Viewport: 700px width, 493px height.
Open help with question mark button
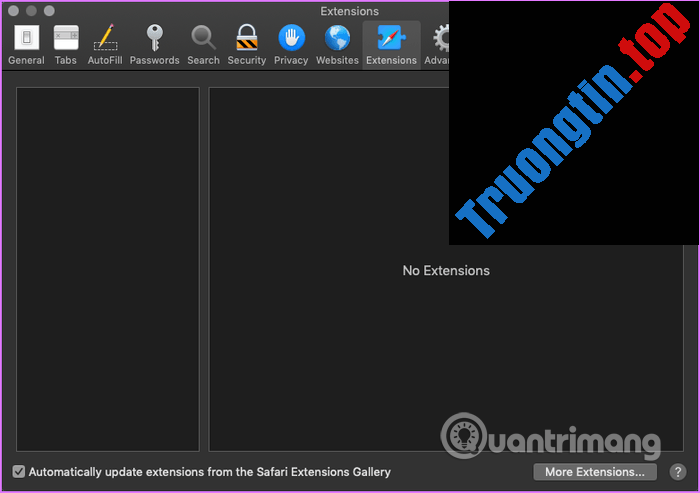coord(678,472)
